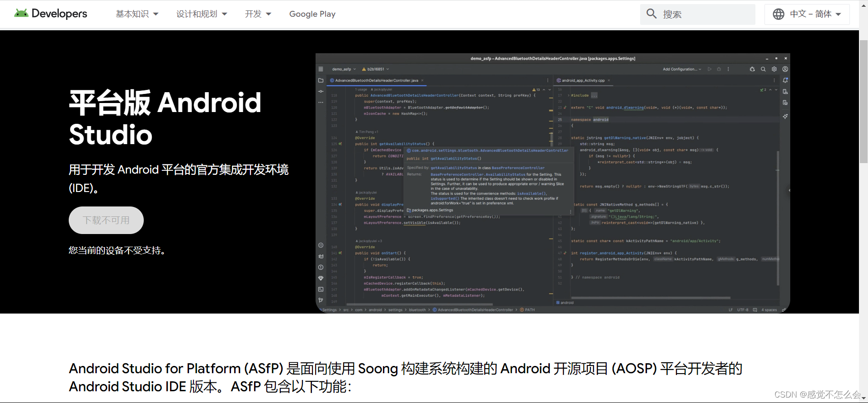Click the getAvailabilityStatus link in doc popup
Viewport: 868px width, 403px height.
click(x=454, y=168)
